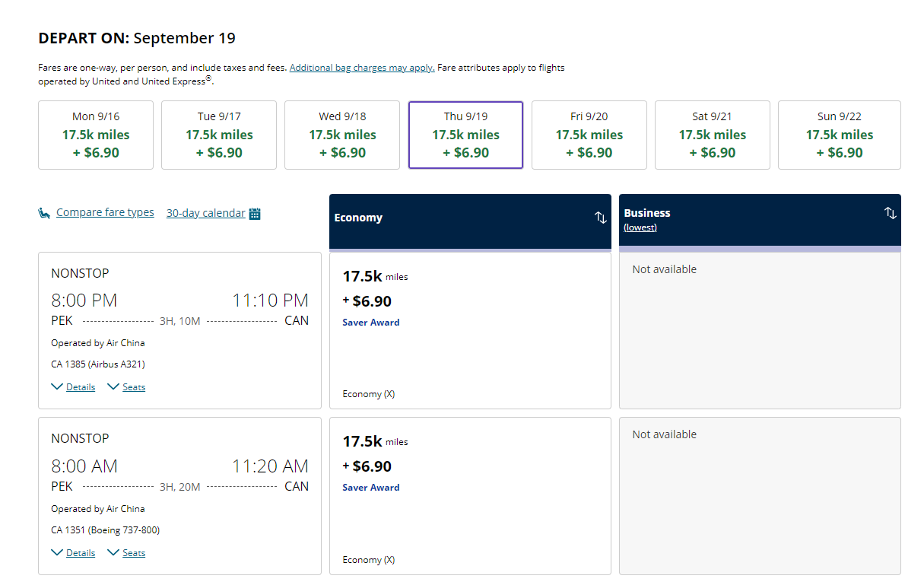Open the Additional bag charges may apply link

(x=362, y=68)
